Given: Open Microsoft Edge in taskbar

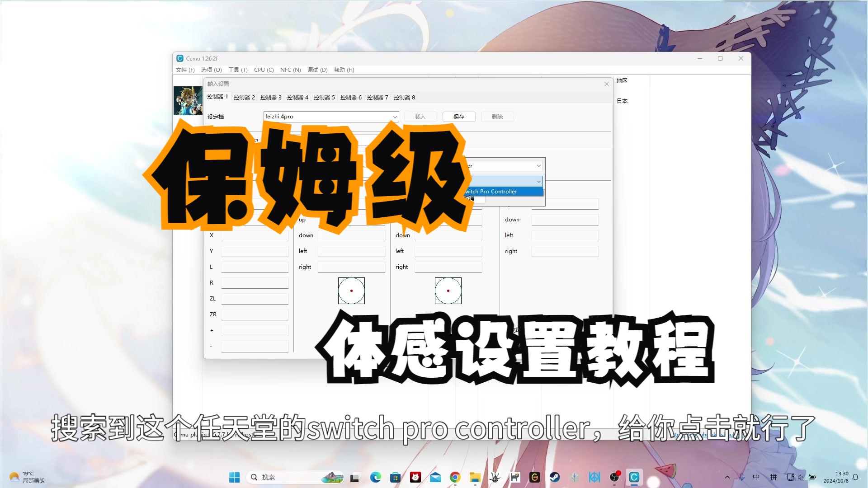Looking at the screenshot, I should click(375, 477).
